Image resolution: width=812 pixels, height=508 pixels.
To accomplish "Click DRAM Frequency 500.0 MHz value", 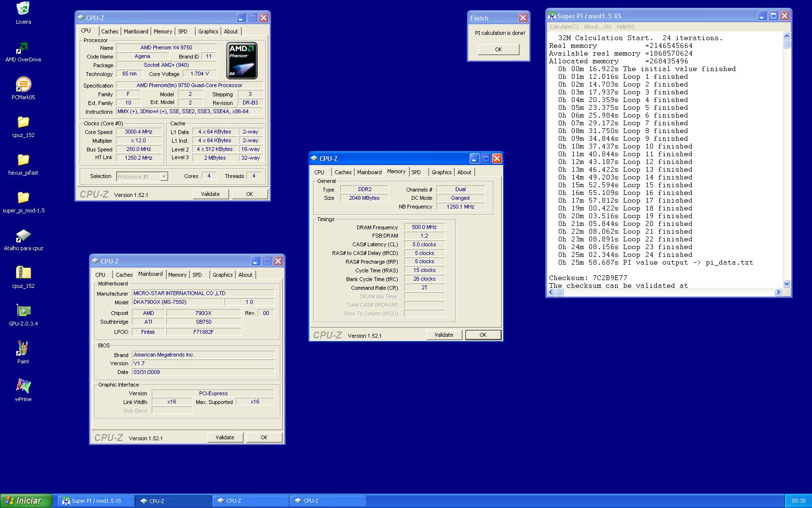I will tap(424, 227).
